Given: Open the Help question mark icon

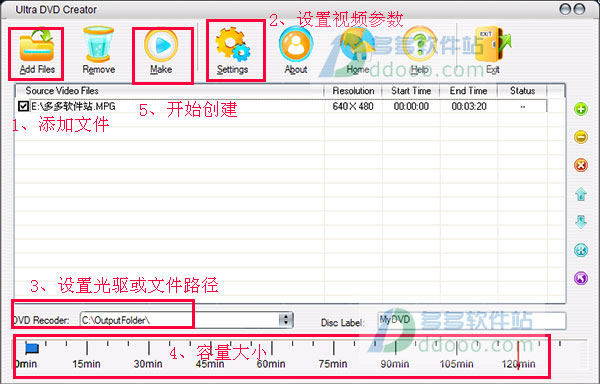Looking at the screenshot, I should (420, 45).
